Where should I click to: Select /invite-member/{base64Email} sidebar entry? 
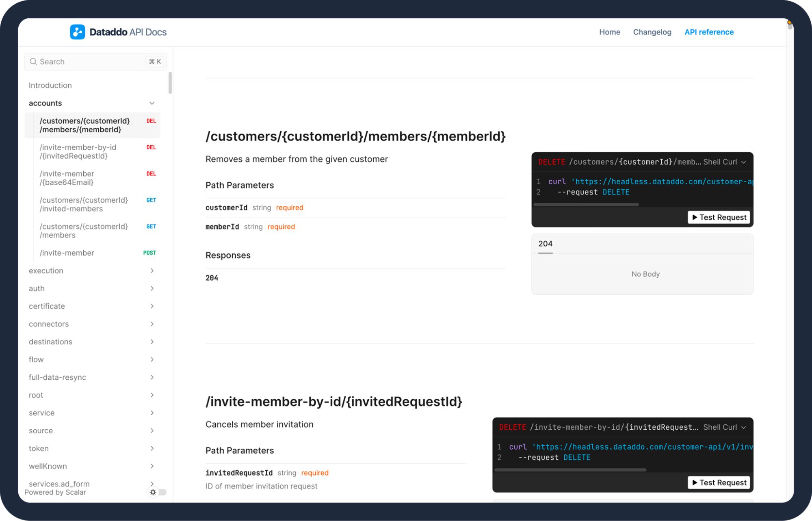coord(93,178)
